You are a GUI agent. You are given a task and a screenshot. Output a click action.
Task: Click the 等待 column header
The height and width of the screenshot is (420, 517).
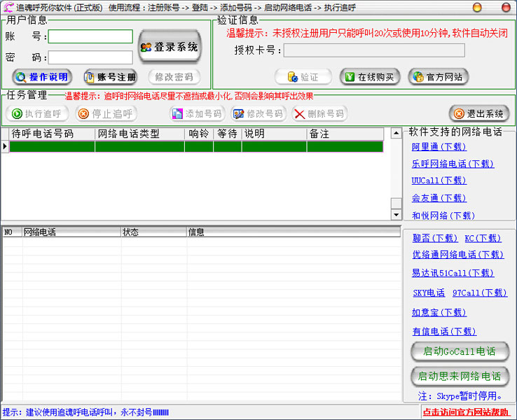pos(227,134)
